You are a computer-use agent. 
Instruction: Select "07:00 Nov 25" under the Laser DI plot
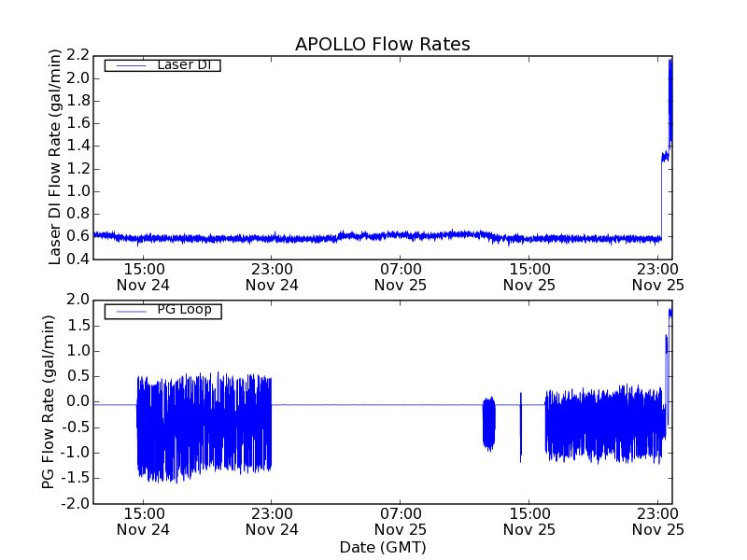(401, 277)
